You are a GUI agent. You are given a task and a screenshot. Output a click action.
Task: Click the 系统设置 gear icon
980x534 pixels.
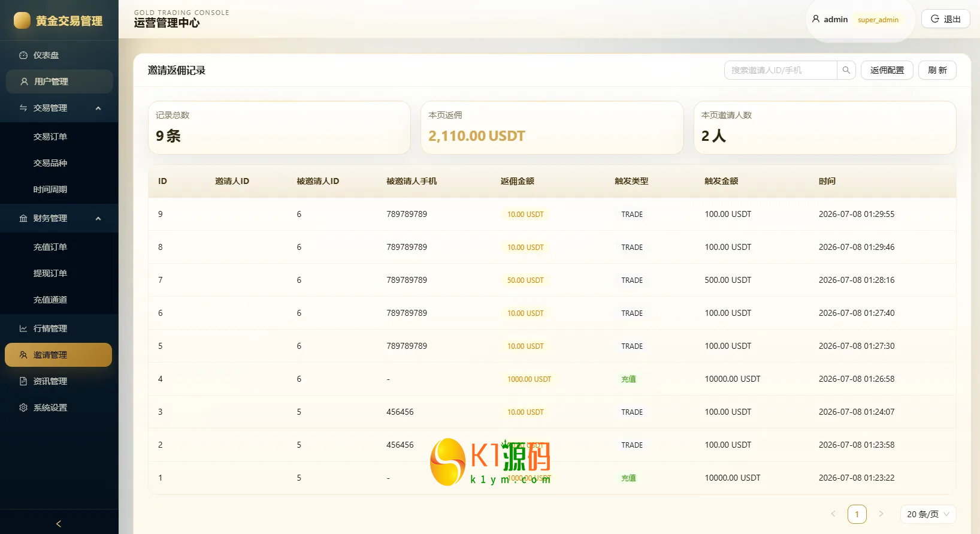pyautogui.click(x=23, y=408)
